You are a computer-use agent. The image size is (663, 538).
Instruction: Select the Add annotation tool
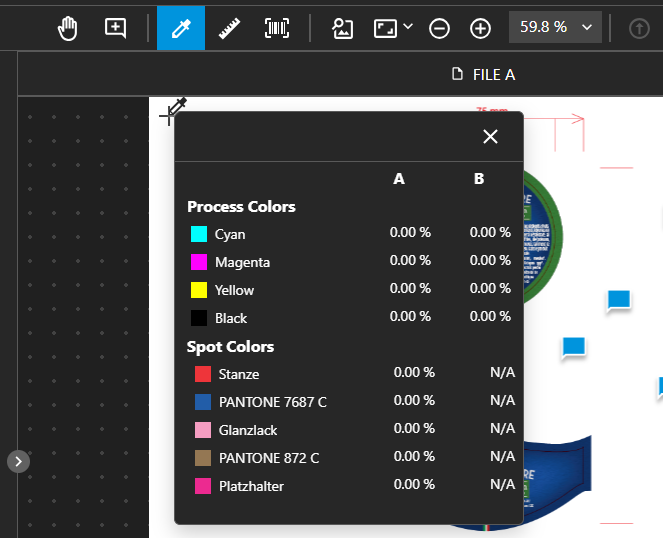tap(116, 28)
